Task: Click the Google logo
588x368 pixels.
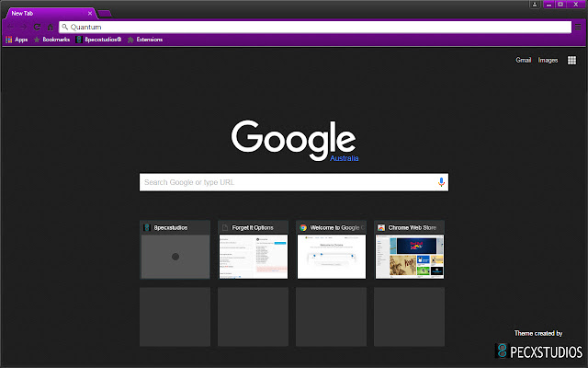Action: coord(294,140)
